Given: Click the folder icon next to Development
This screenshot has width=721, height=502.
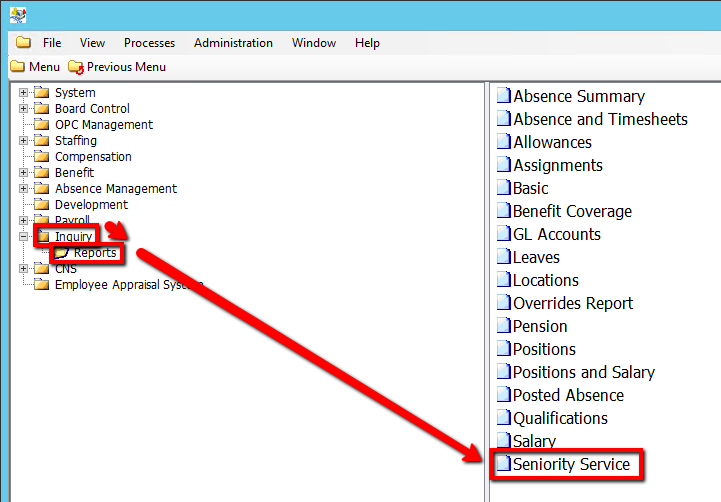Looking at the screenshot, I should [41, 205].
